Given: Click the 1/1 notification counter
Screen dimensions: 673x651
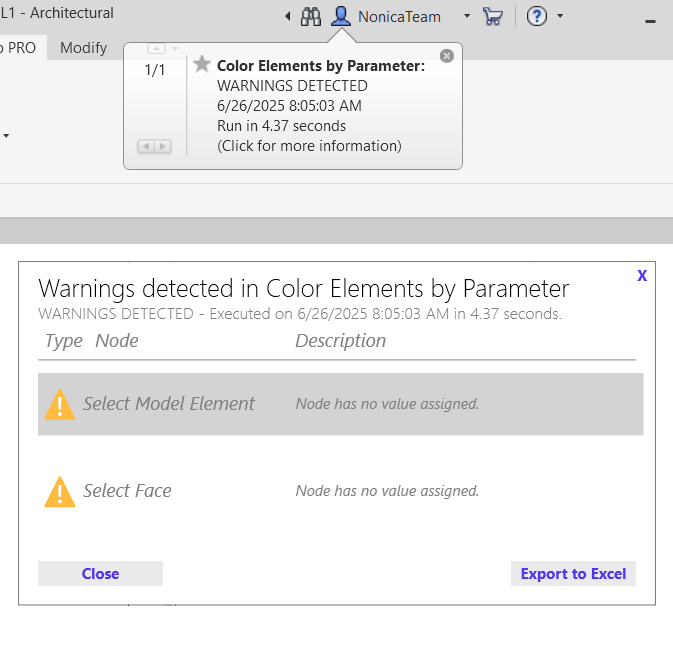Looking at the screenshot, I should 155,70.
